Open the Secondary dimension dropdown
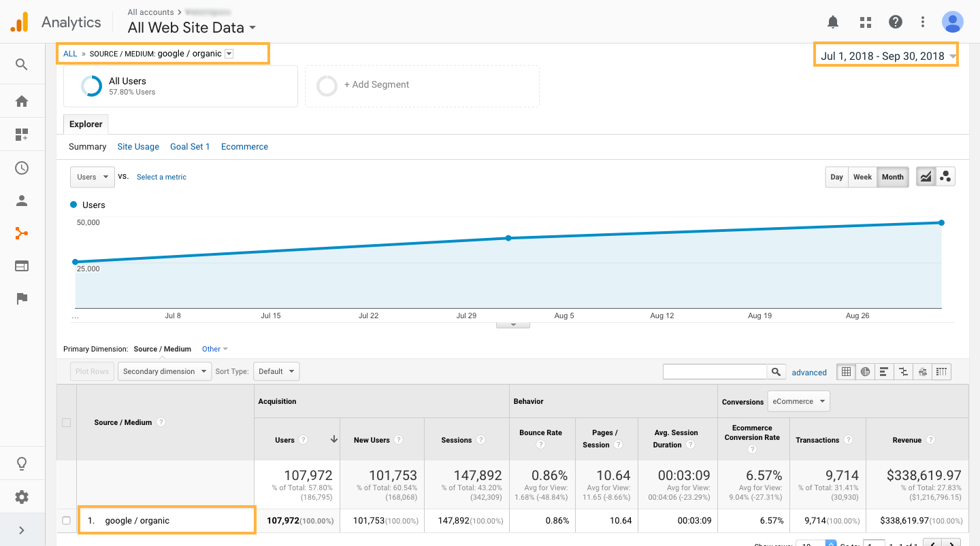Image resolution: width=980 pixels, height=546 pixels. pos(165,371)
